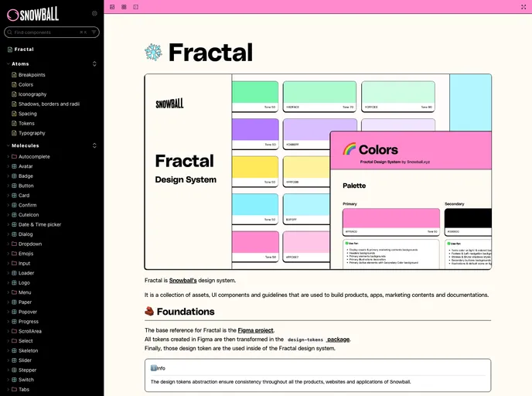Screen dimensions: 532x396
Task: Click the Menu folder icon
Action: click(x=14, y=292)
